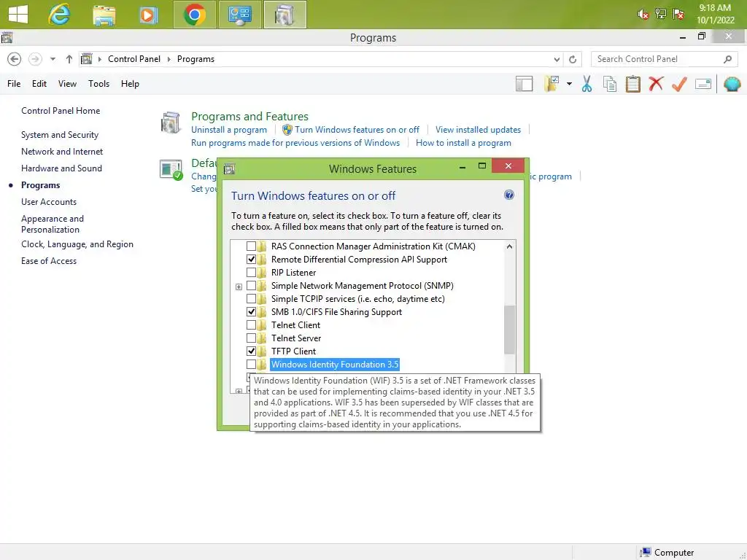Open the Edit menu

pos(39,84)
